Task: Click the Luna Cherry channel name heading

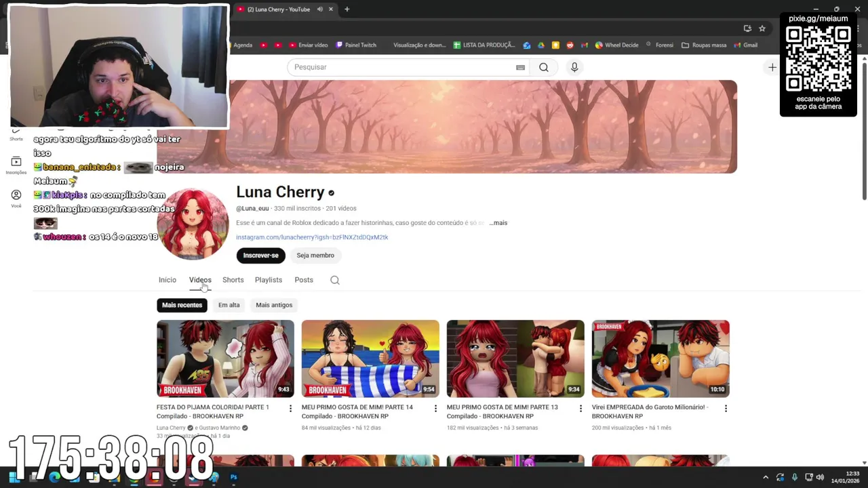Action: 280,192
